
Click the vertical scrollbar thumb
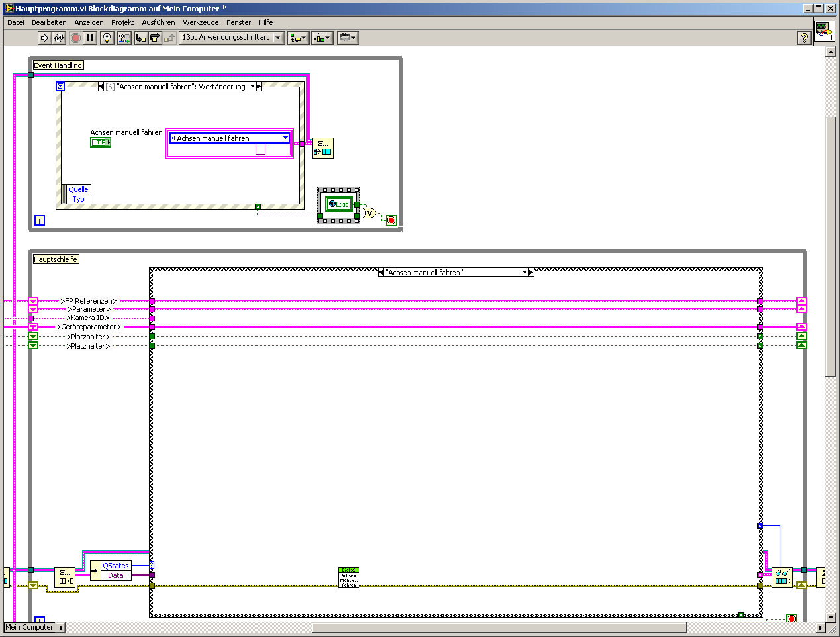831,247
